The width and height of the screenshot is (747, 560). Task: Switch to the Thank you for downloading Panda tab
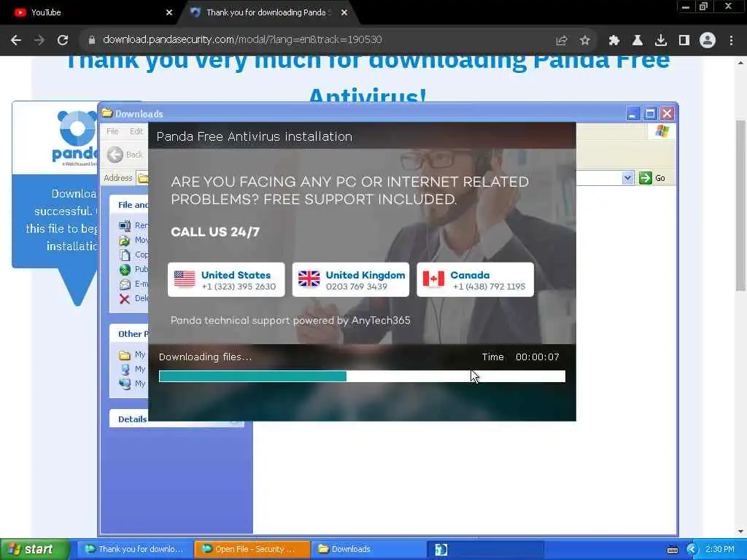(268, 12)
